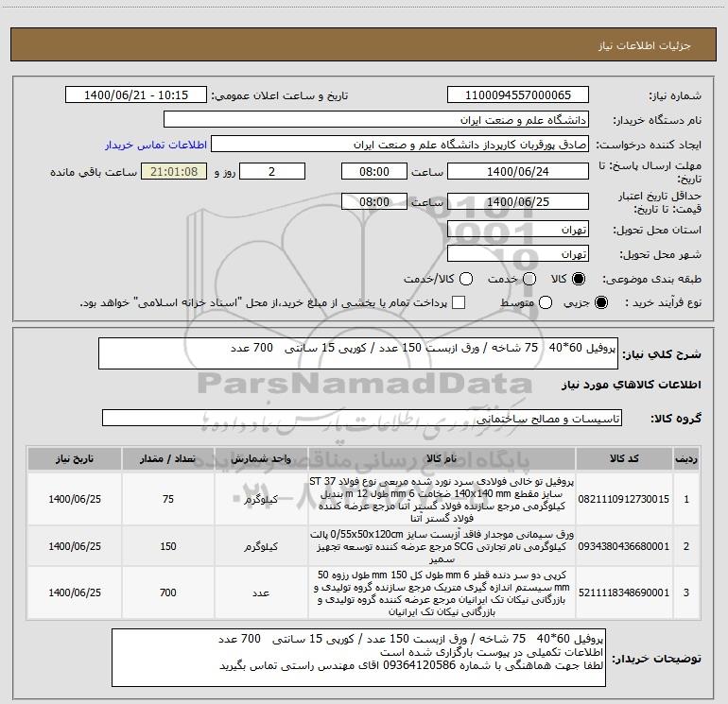The width and height of the screenshot is (728, 704).
Task: Click the goods group field تاسیسات و مصالح ساختمانی
Action: pos(362,418)
